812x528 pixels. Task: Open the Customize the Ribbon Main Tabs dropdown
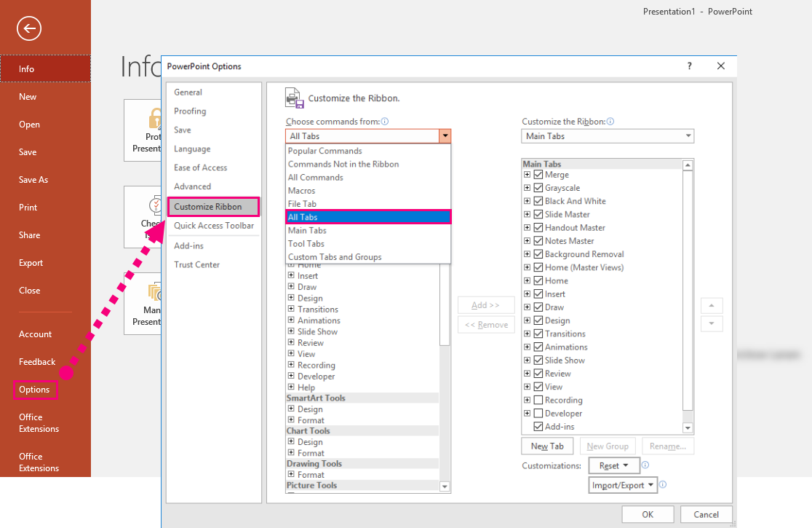coord(608,136)
